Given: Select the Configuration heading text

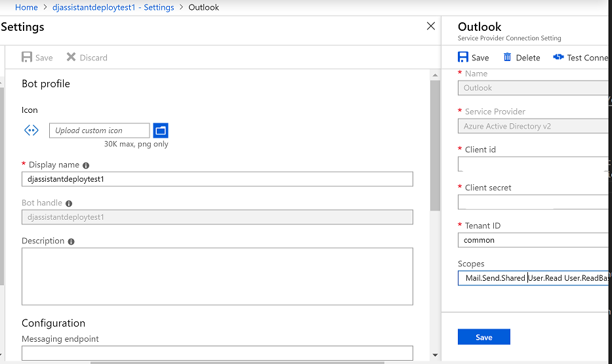Looking at the screenshot, I should 54,323.
